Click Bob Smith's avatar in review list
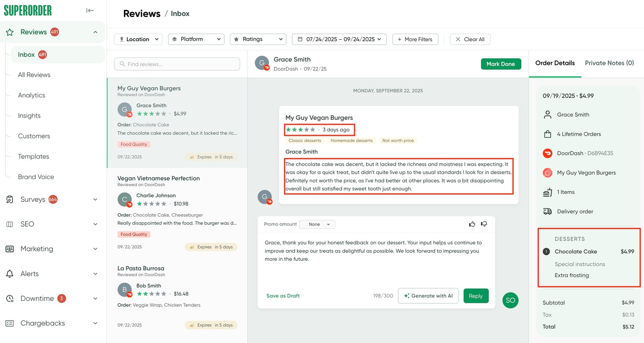Image resolution: width=644 pixels, height=343 pixels. (x=125, y=290)
